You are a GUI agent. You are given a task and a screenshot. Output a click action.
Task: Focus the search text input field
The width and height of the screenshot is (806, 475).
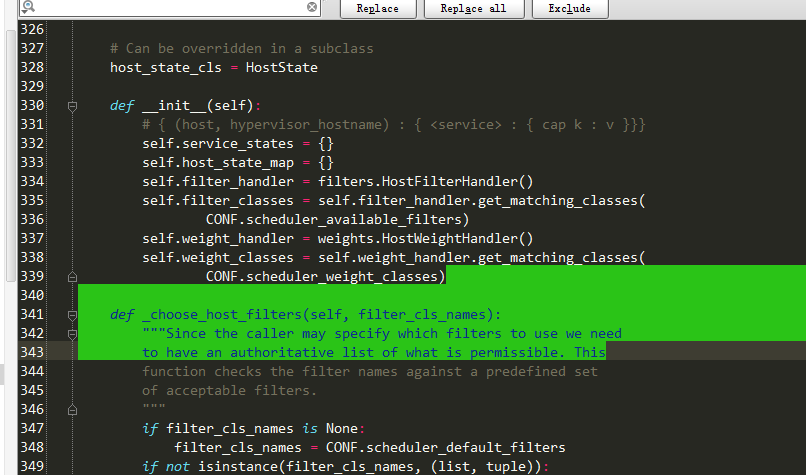(171, 7)
